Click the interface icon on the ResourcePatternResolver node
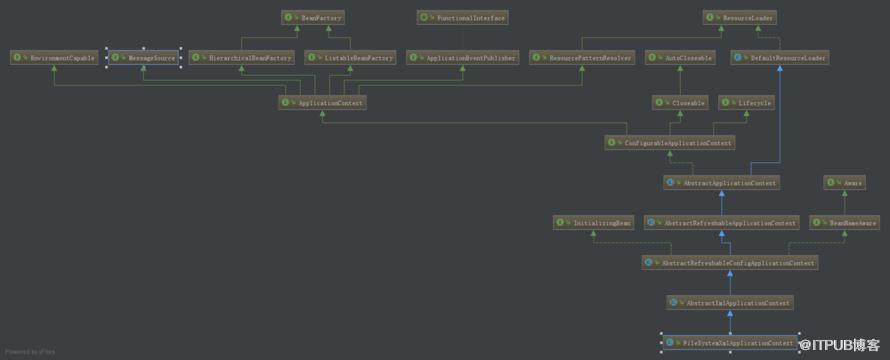This screenshot has height=360, width=890. [536, 57]
